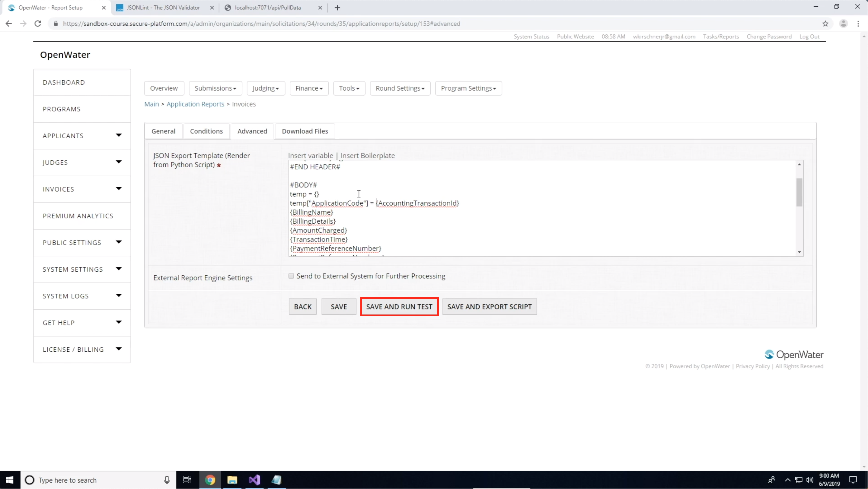The width and height of the screenshot is (868, 489).
Task: Expand the Get Help sidebar section
Action: pyautogui.click(x=119, y=322)
